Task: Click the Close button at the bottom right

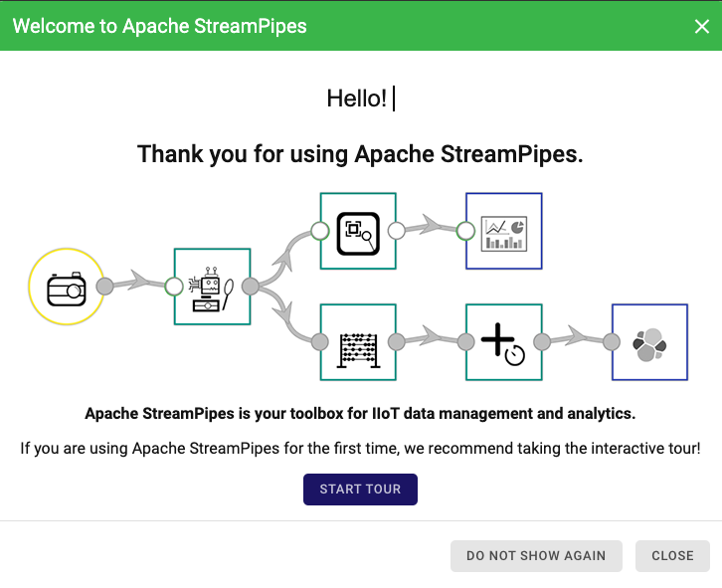Action: coord(672,556)
